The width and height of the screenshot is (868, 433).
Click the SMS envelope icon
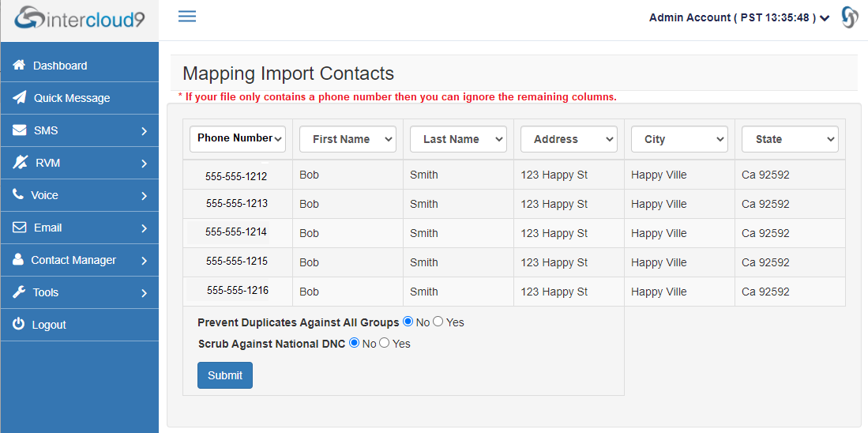click(x=20, y=130)
